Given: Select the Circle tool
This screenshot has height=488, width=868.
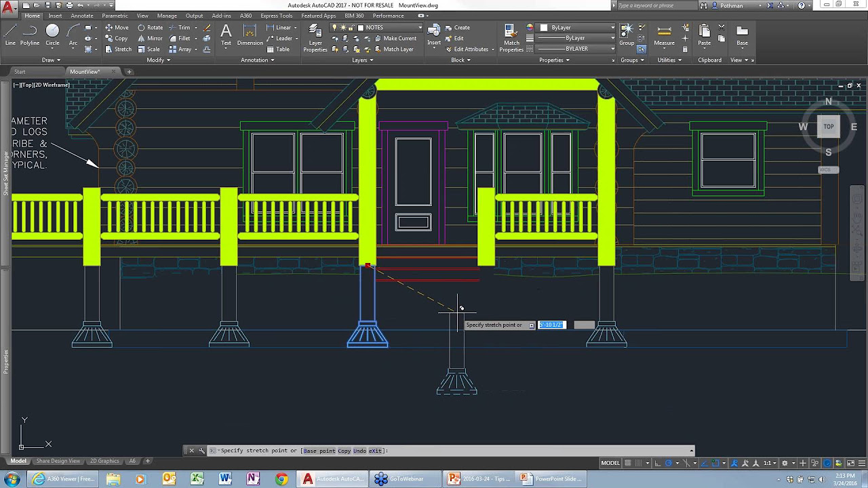Looking at the screenshot, I should click(x=52, y=35).
